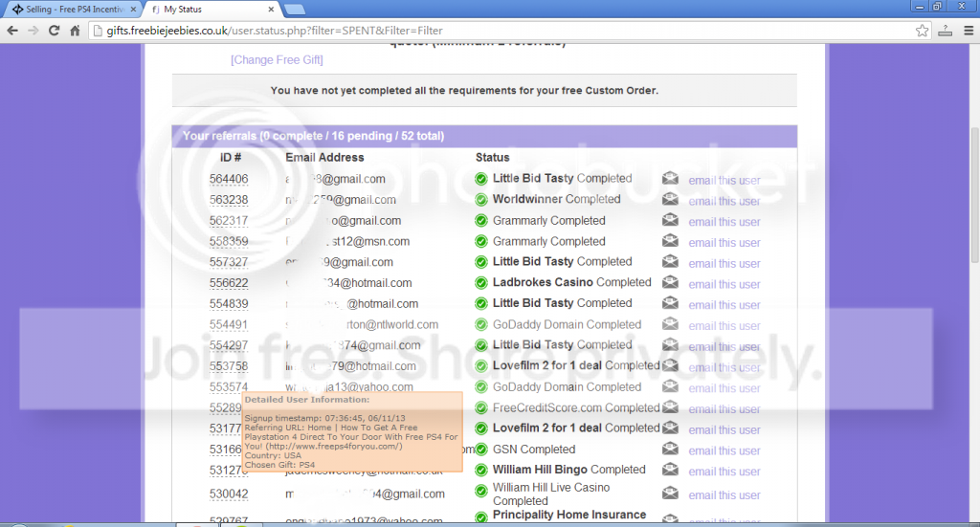Image resolution: width=980 pixels, height=527 pixels.
Task: Click the envelope icon for referral 530042
Action: pyautogui.click(x=670, y=494)
